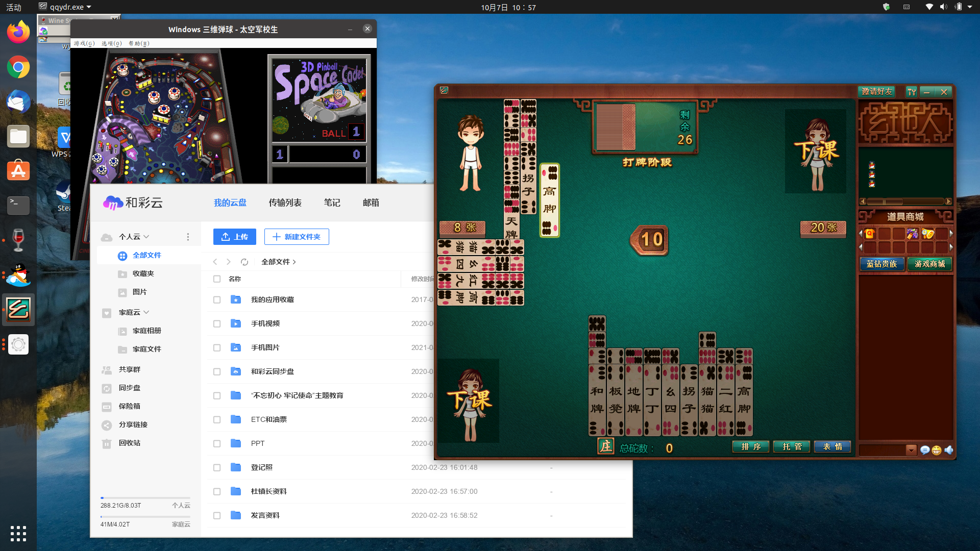Click the chat input field in game
Screen dimensions: 980x551
pos(883,450)
